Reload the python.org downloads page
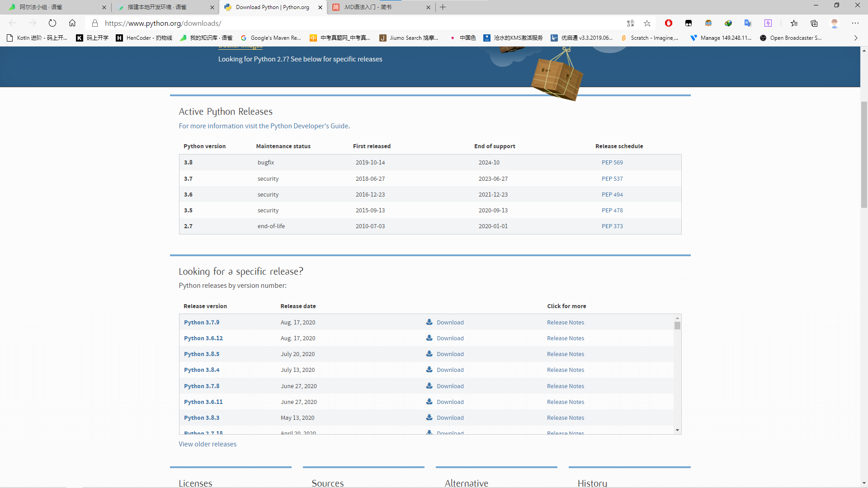Screen dimensions: 868x488 coord(52,23)
